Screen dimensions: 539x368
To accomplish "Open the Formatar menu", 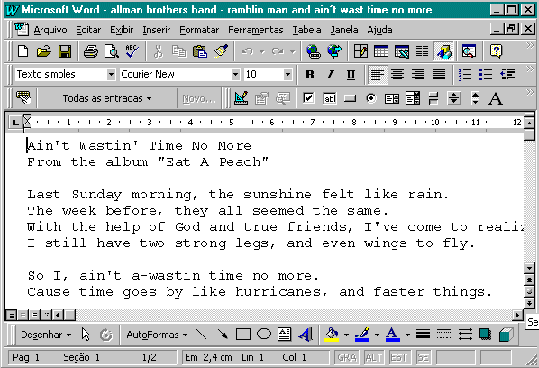I will click(199, 30).
